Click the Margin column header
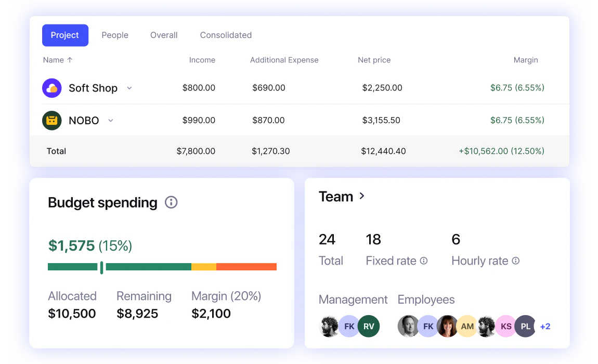This screenshot has width=598, height=364. [526, 60]
